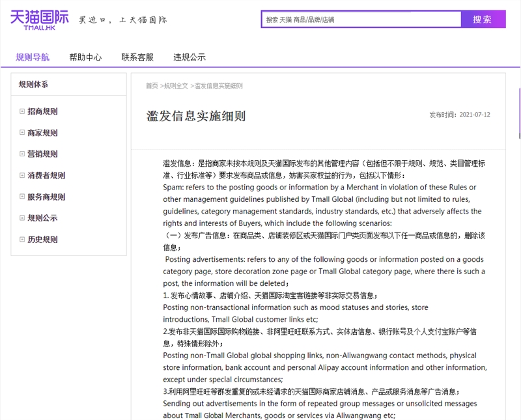This screenshot has width=521, height=420.
Task: Expand the 招商规则 category
Action: click(41, 111)
